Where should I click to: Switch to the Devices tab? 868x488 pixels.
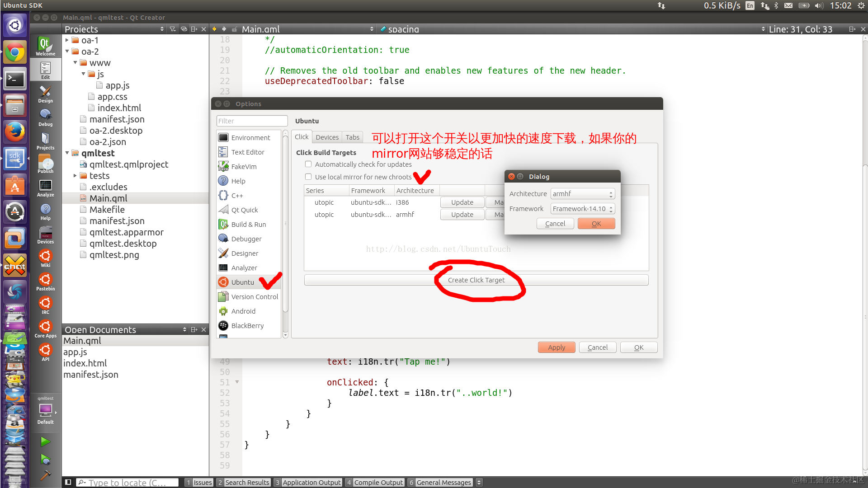[327, 137]
